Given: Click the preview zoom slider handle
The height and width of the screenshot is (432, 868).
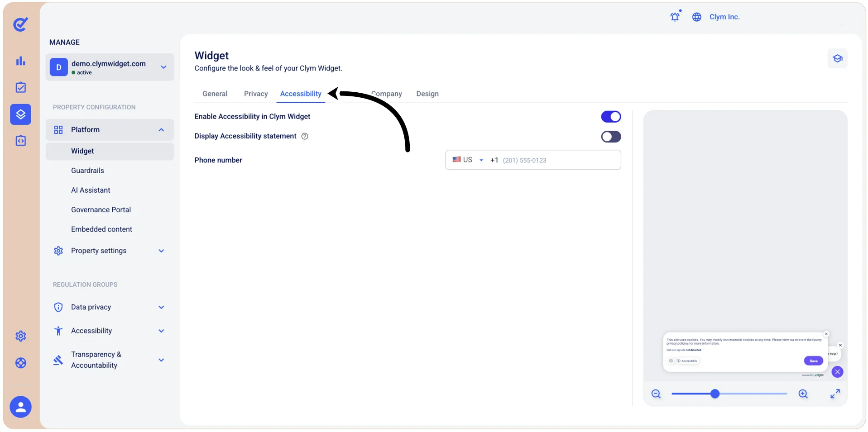Looking at the screenshot, I should [715, 394].
